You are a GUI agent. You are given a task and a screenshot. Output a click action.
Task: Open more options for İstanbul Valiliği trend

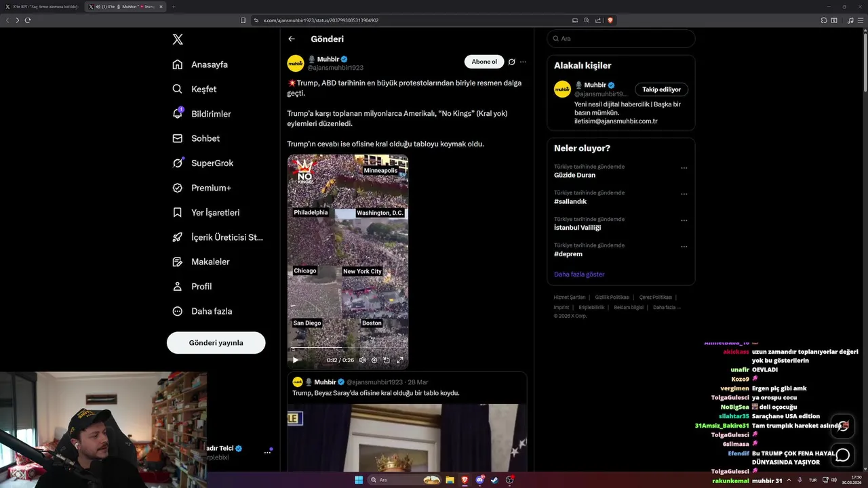684,221
